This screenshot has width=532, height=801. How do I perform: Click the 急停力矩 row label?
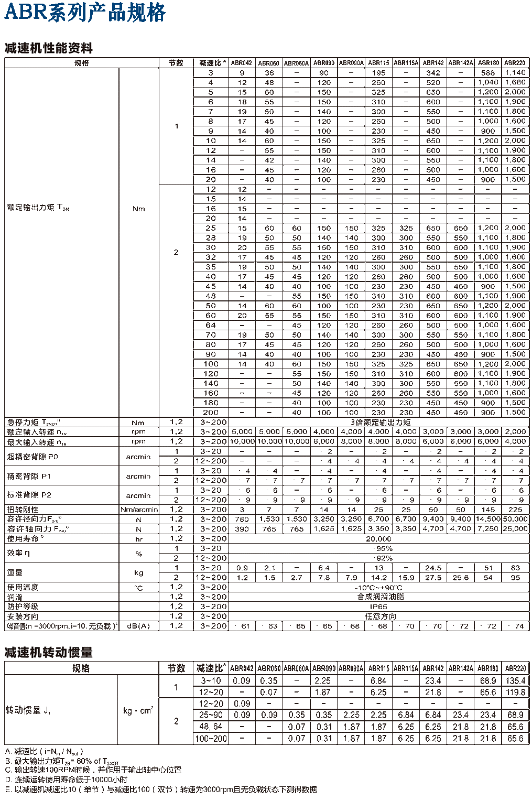pos(37,423)
